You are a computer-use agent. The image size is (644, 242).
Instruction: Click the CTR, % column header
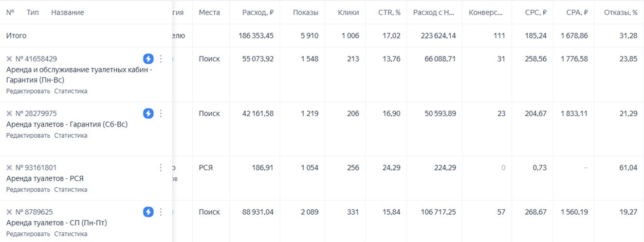pyautogui.click(x=389, y=12)
